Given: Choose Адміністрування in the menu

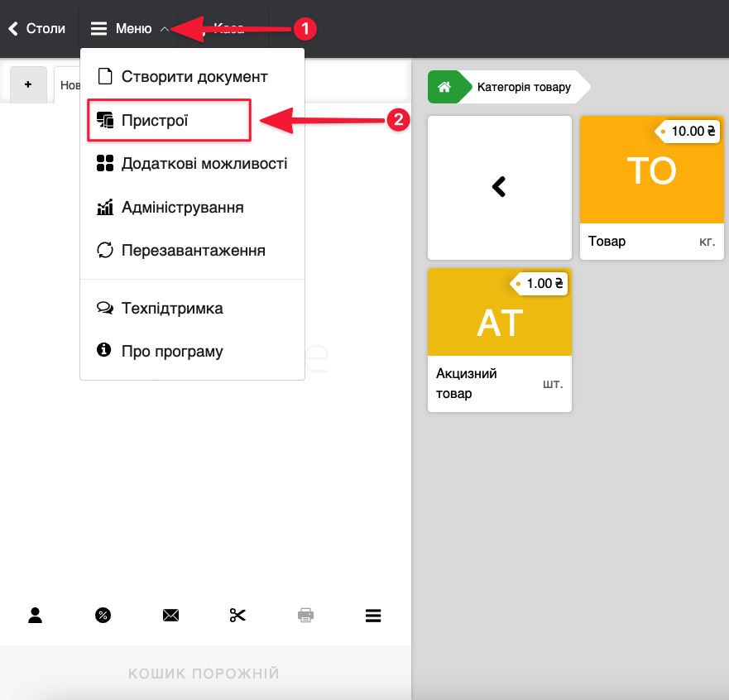Looking at the screenshot, I should [182, 207].
